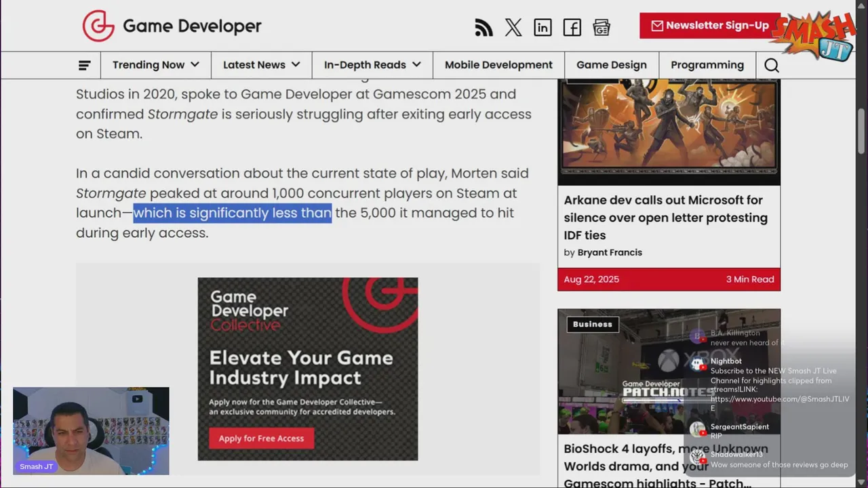Open the RSS feed icon
Image resolution: width=868 pixels, height=488 pixels.
484,27
